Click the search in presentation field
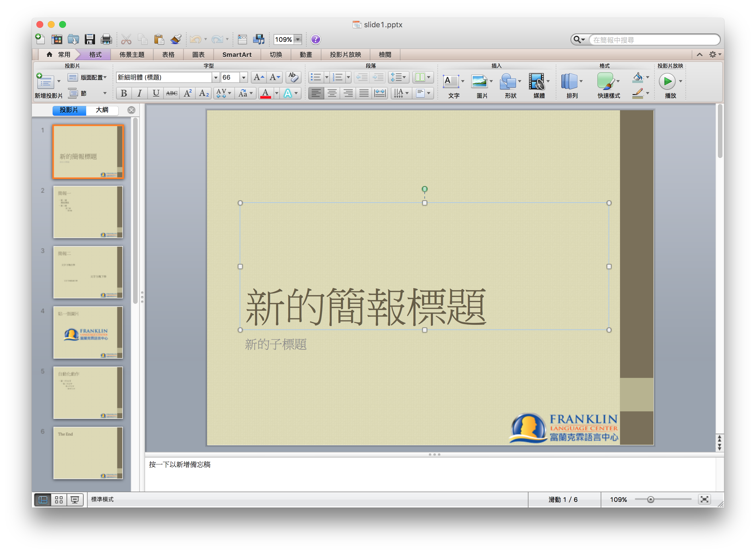756x553 pixels. click(x=654, y=40)
